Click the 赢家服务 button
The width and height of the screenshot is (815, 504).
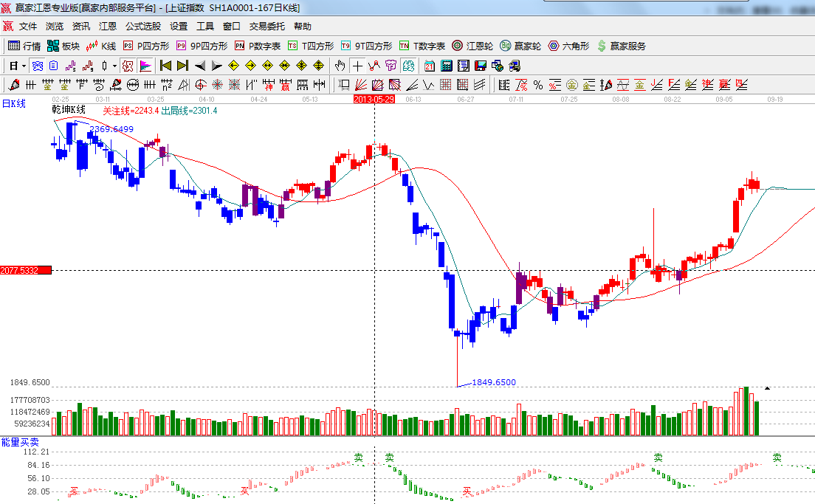[x=621, y=46]
